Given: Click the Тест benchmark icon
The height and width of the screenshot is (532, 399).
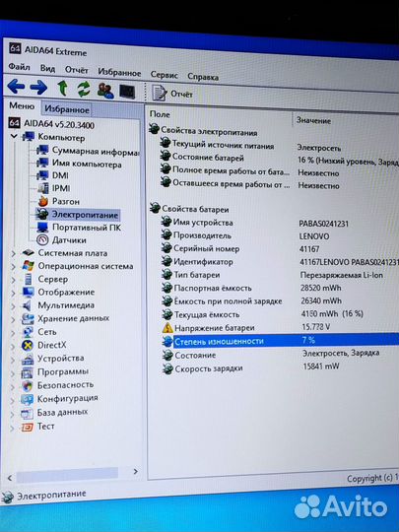Looking at the screenshot, I should point(27,427).
